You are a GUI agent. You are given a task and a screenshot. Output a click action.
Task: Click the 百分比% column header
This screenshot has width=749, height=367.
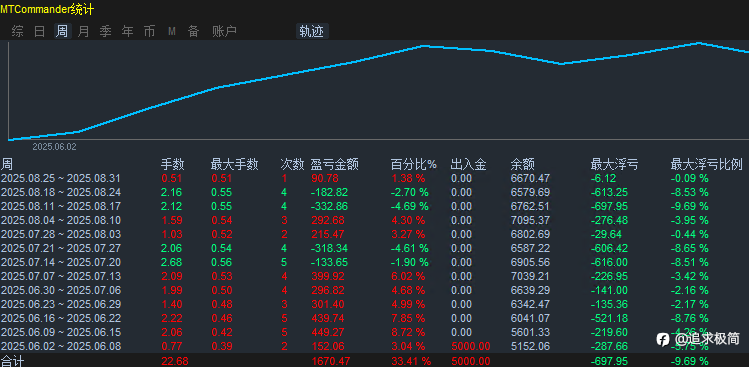(x=414, y=165)
